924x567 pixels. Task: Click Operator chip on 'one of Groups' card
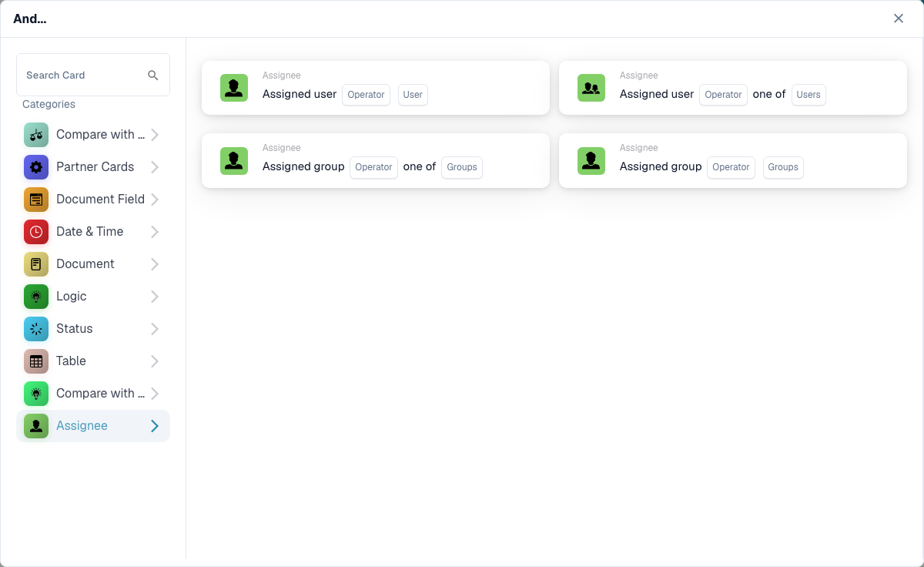click(x=373, y=167)
